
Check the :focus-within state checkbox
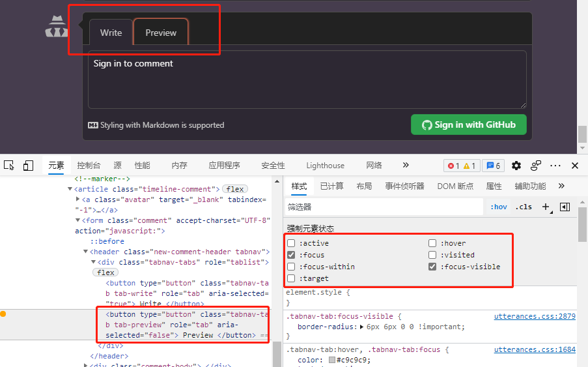coord(291,267)
